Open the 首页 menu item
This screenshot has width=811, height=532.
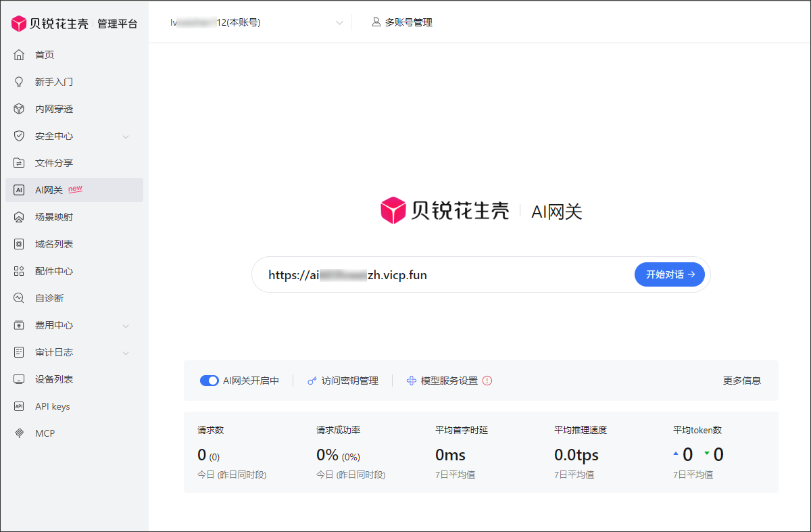pyautogui.click(x=74, y=55)
